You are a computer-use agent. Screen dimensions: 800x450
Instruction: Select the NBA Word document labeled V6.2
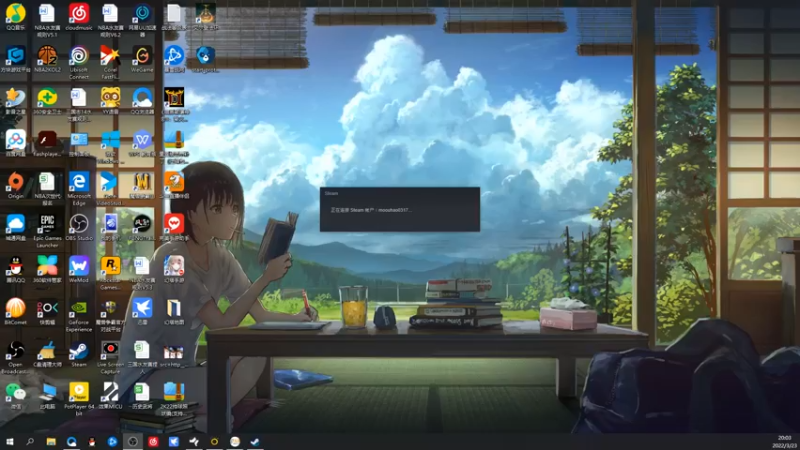pyautogui.click(x=110, y=19)
